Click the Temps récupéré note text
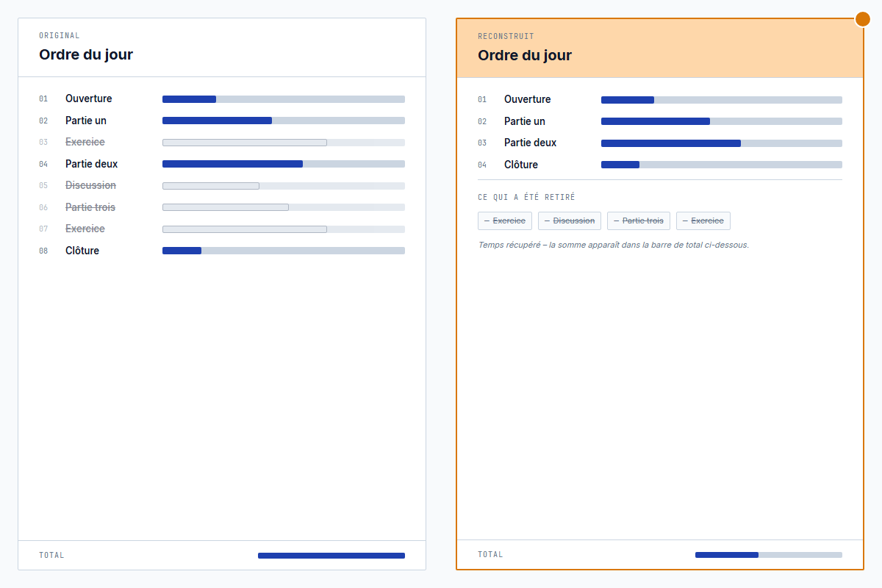The height and width of the screenshot is (588, 882). (612, 245)
